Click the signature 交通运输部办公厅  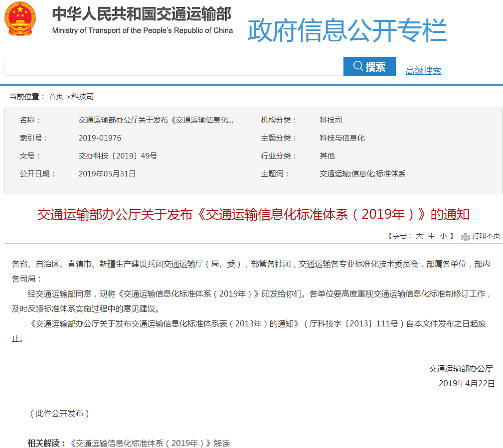461,369
